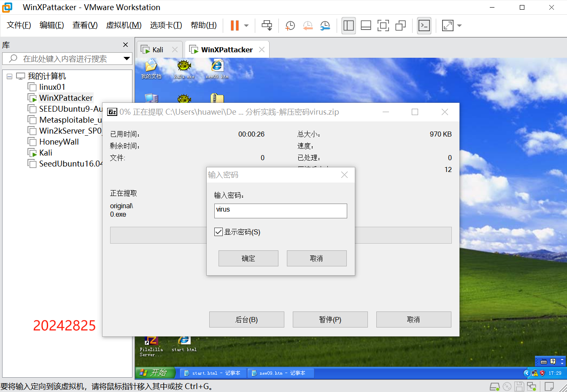This screenshot has height=392, width=567.
Task: Open Raila.exe on the guest desktop
Action: [184, 67]
